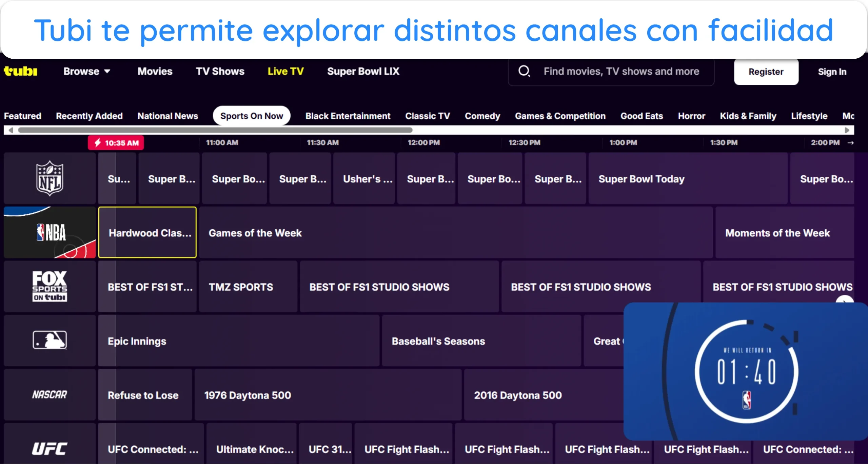Image resolution: width=868 pixels, height=464 pixels.
Task: Select Lifestyle category tab
Action: (809, 116)
